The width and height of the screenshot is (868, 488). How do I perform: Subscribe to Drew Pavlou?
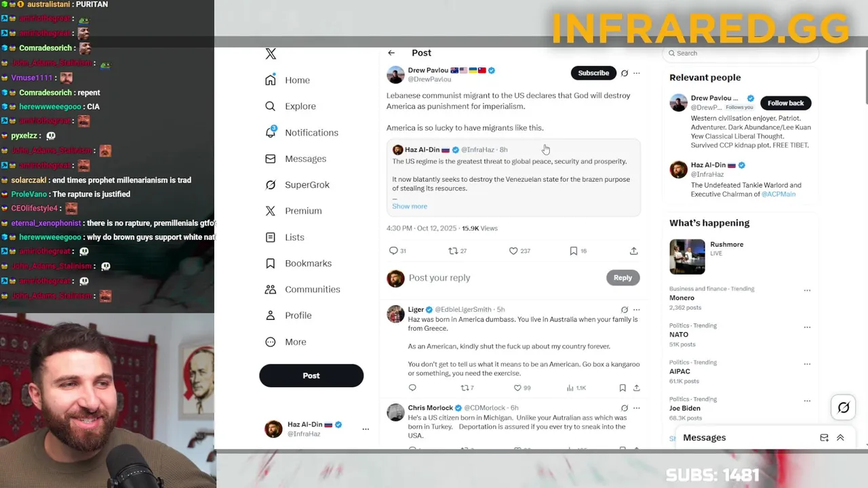click(x=593, y=73)
